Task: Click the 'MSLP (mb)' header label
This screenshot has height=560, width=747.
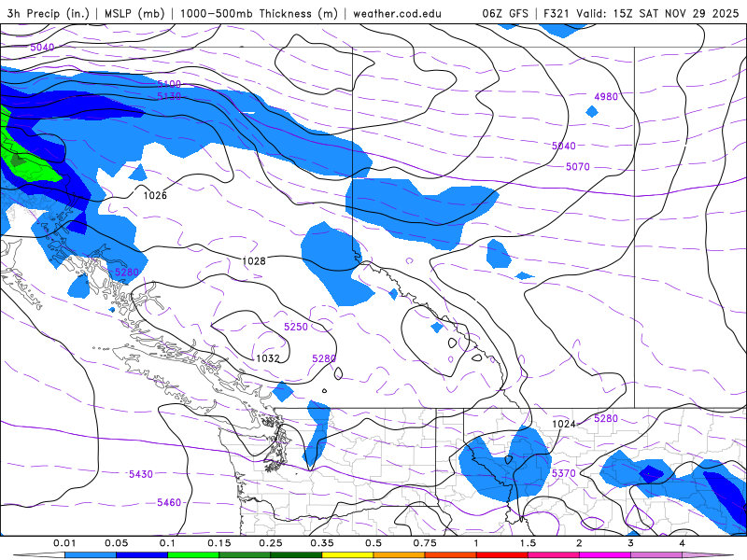Action: (134, 13)
